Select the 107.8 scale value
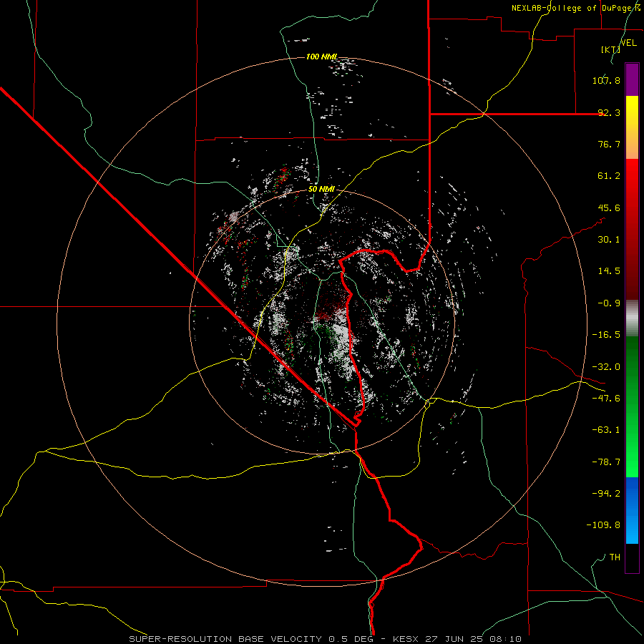 point(606,80)
